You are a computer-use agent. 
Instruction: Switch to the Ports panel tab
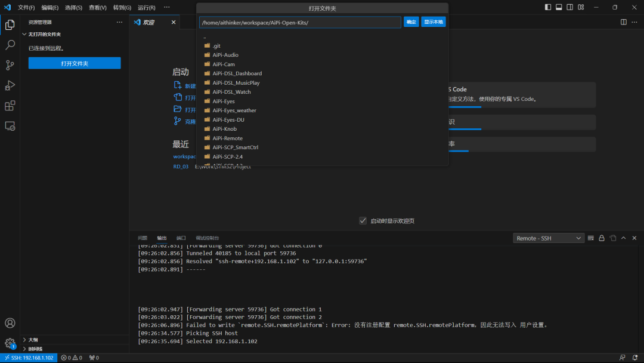click(x=181, y=238)
